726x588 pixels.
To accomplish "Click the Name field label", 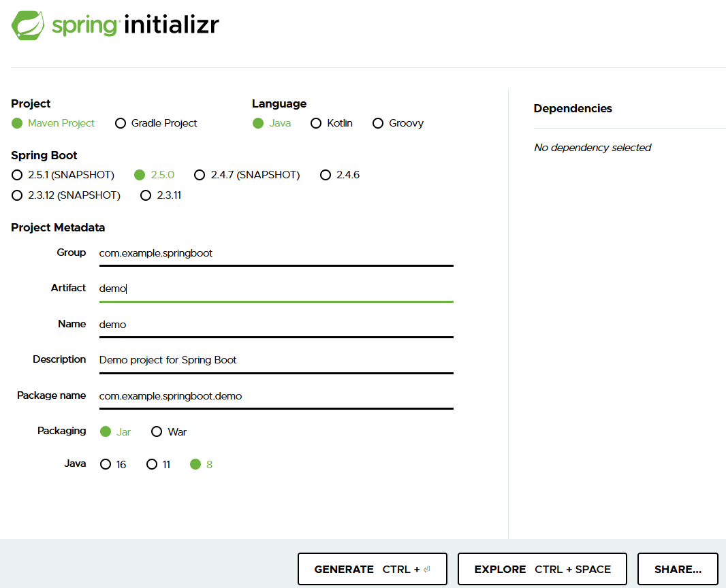I will click(72, 324).
